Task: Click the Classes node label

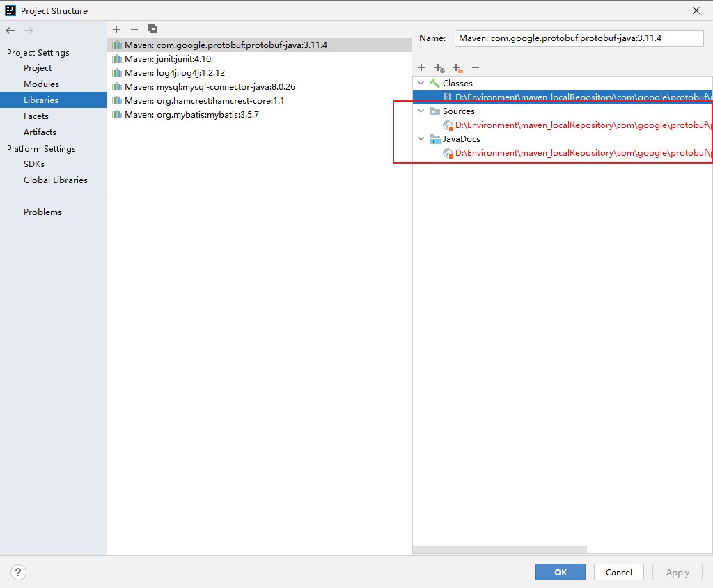Action: pos(457,84)
